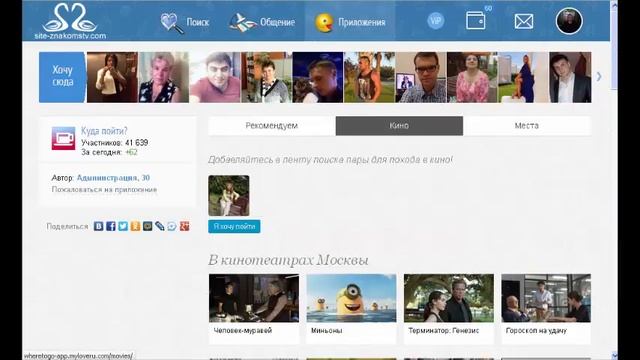The image size is (640, 360).
Task: Share via Odnoklassniki orange icon
Action: (x=135, y=226)
